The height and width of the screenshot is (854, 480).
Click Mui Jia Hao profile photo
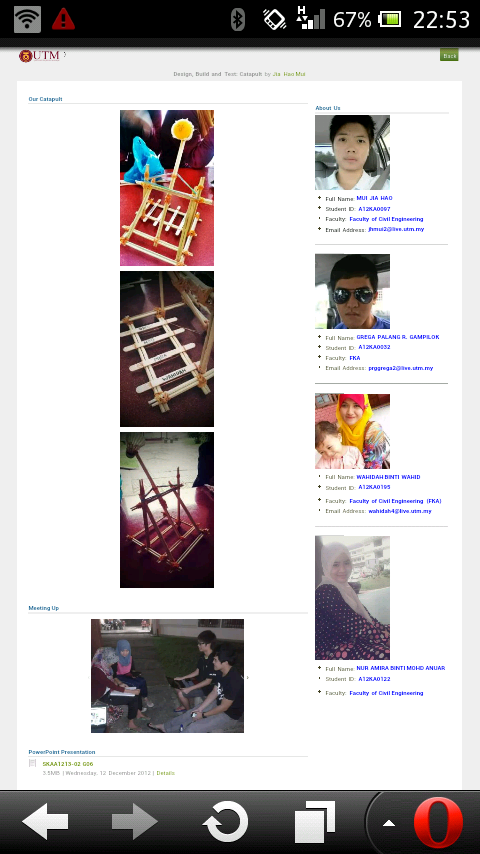353,152
